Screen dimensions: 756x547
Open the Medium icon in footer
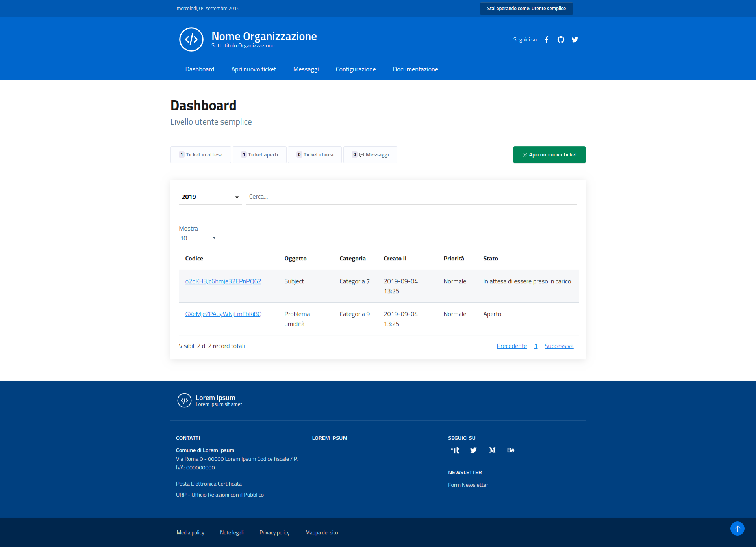point(492,450)
